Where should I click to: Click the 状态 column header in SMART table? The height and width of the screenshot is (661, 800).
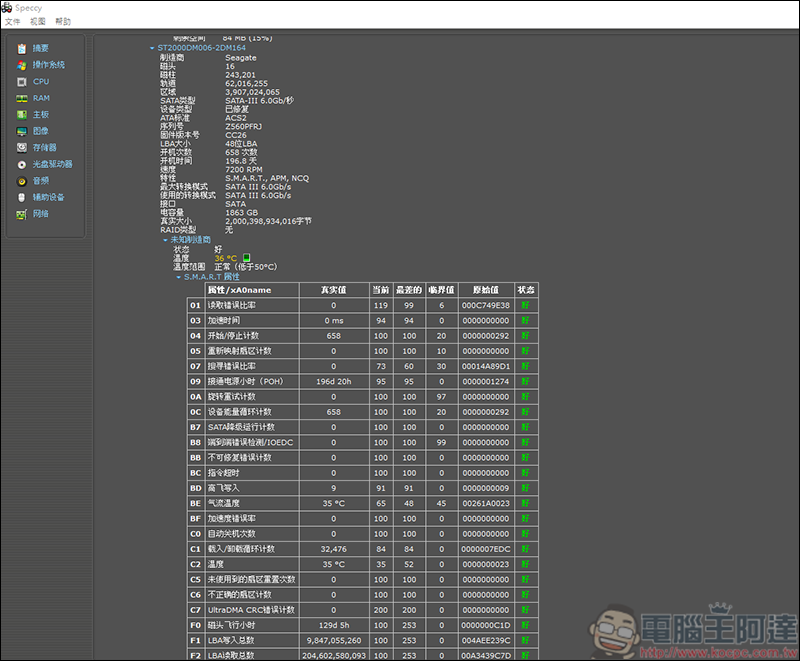click(x=526, y=290)
